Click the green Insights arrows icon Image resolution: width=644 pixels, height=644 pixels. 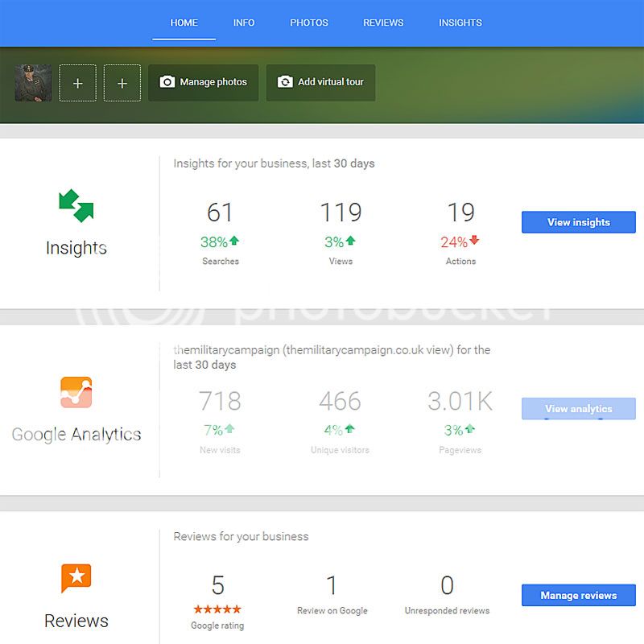76,205
